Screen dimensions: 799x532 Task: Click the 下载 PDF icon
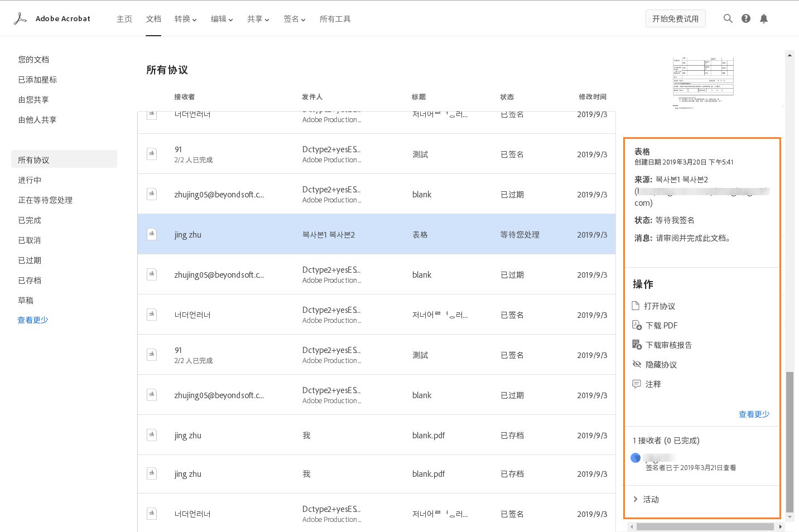coord(637,325)
